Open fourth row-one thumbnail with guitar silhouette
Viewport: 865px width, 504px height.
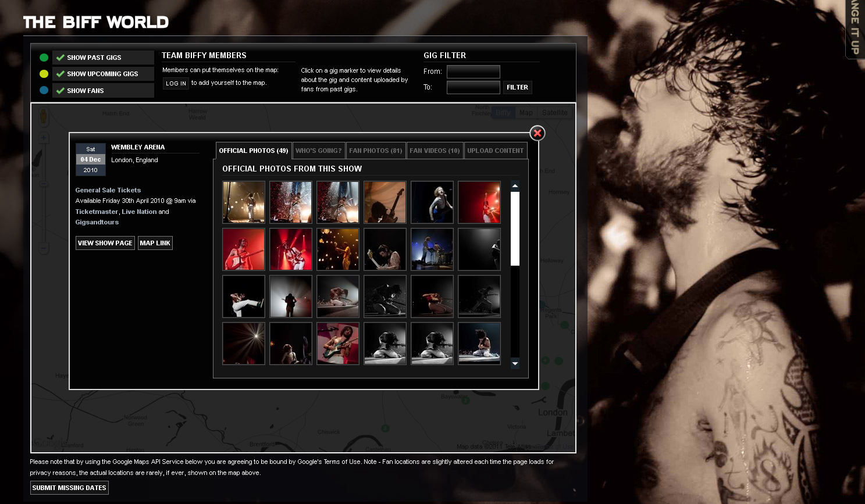385,202
